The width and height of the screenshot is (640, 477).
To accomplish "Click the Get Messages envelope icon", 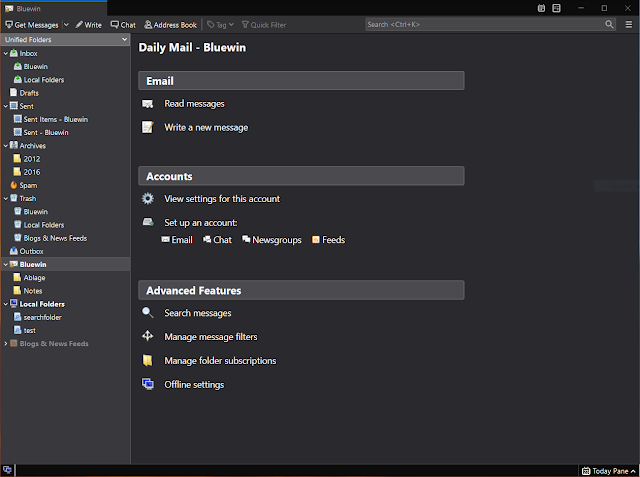I will [9, 24].
